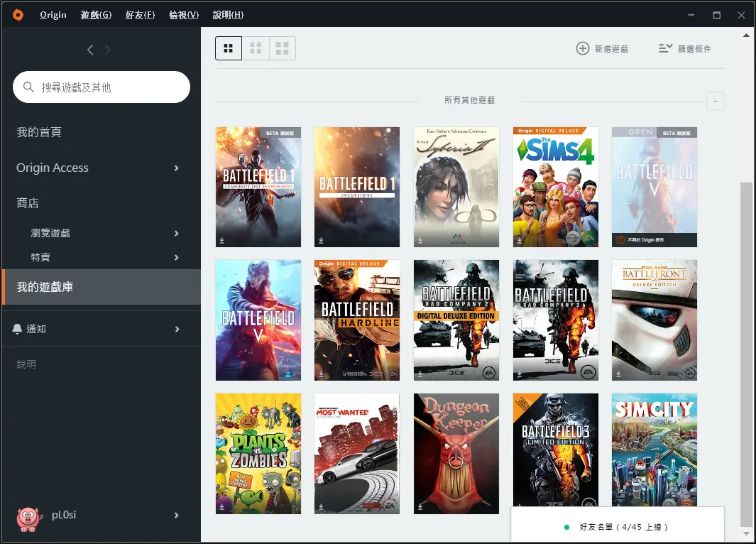
Task: Open the Battlefield 1 Community Test Environment tile
Action: point(258,187)
